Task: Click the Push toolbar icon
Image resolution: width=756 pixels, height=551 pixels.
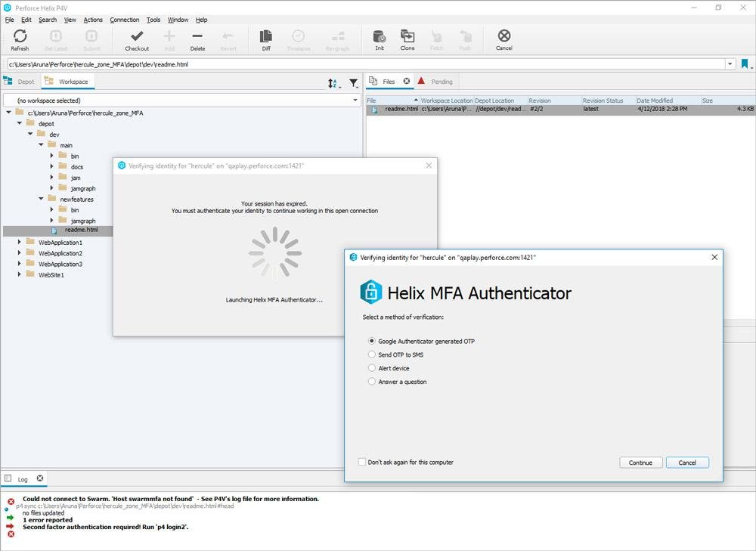Action: [465, 36]
